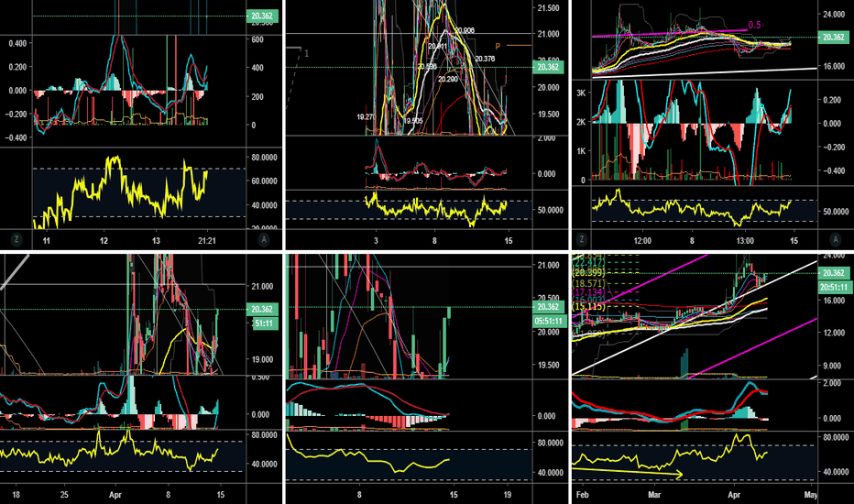Screen dimensions: 854x504
Task: Click the 20.362 price label in the chart with the 0.5 line
Action: (834, 37)
